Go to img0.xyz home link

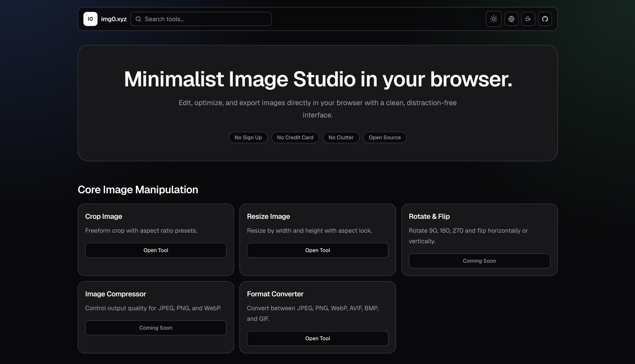tap(114, 19)
